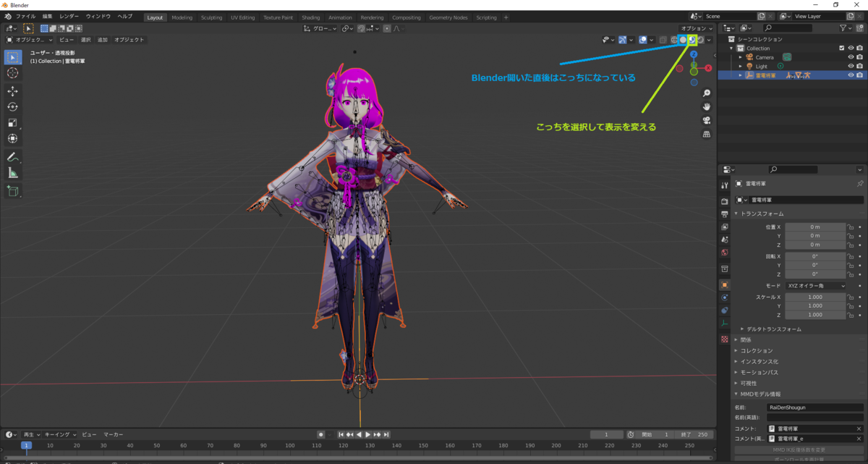Open the Texture properties tab

(725, 339)
